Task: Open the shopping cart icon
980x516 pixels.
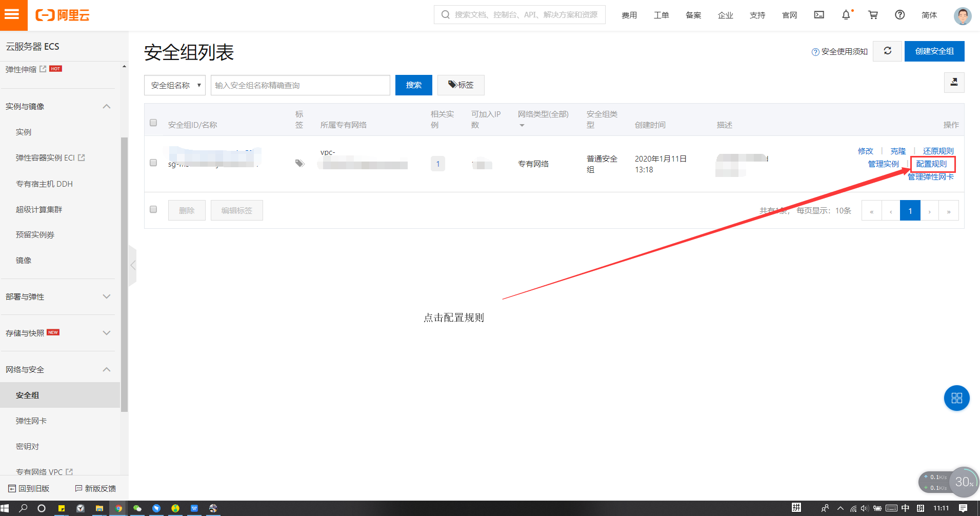Action: (873, 15)
